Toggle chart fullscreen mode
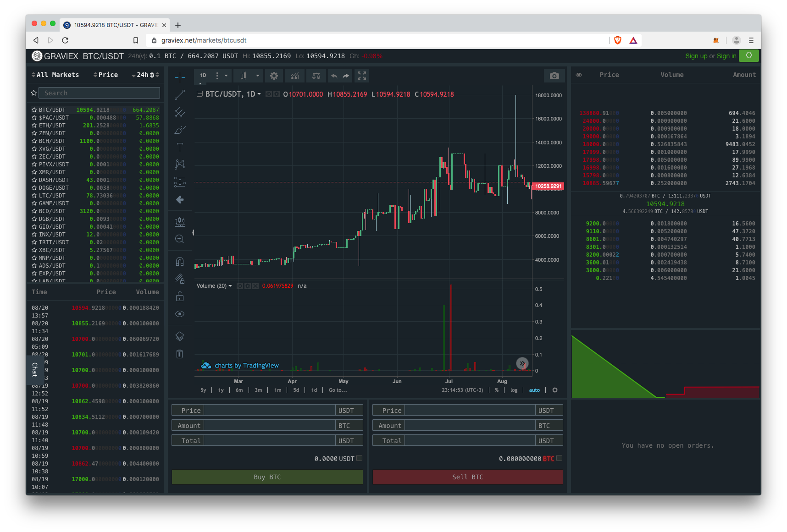 click(x=362, y=76)
